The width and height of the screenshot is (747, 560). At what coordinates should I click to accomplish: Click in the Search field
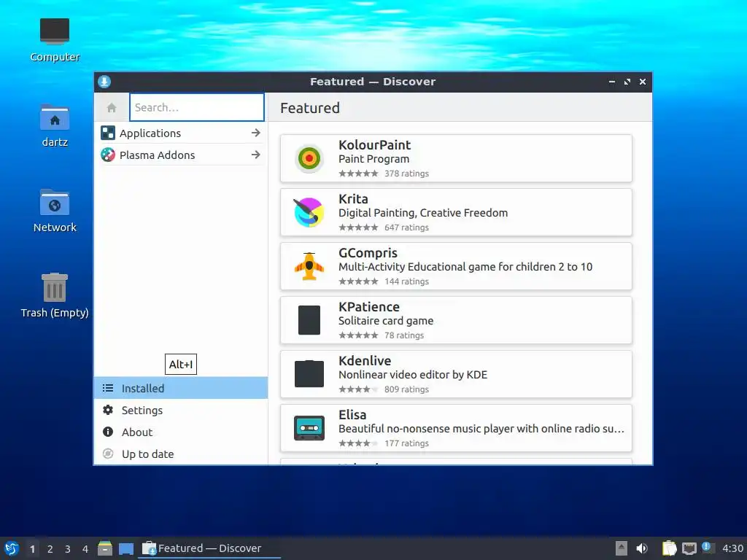coord(197,107)
